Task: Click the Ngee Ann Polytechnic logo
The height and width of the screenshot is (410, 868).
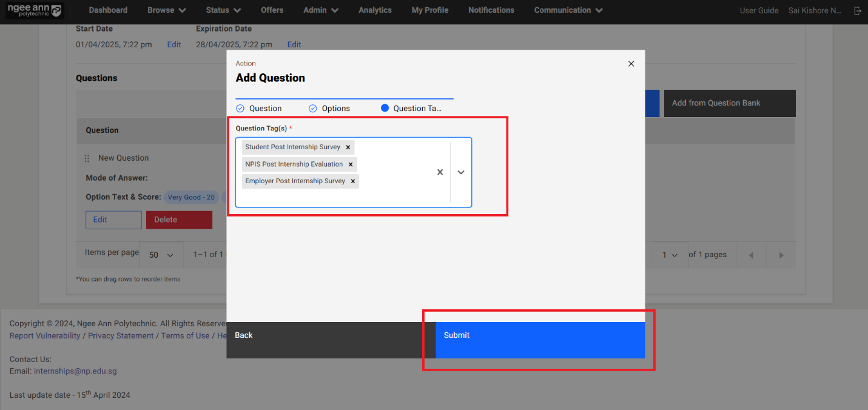Action: (34, 10)
